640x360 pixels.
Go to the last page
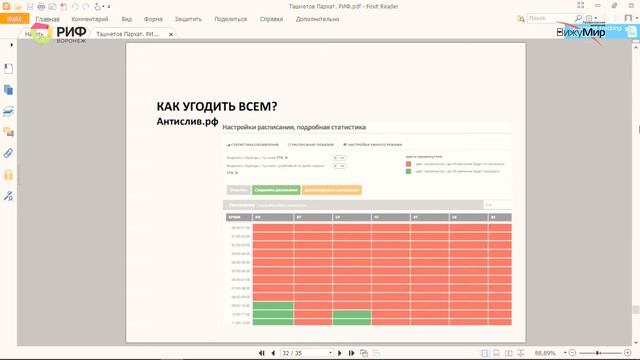(x=351, y=353)
